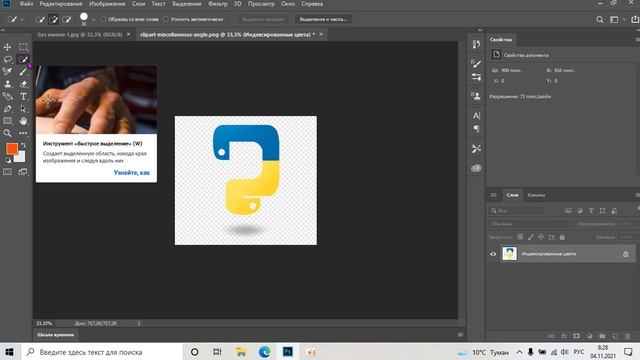Enable 'Усилить автоматически' checkbox
Screen dimensions: 640x360
(166, 19)
